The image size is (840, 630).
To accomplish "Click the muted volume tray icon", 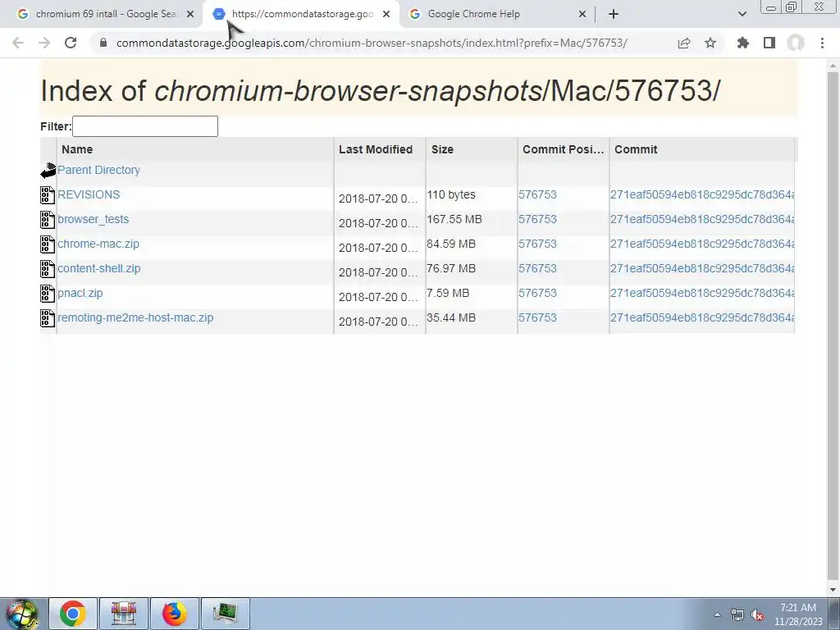I will (757, 615).
